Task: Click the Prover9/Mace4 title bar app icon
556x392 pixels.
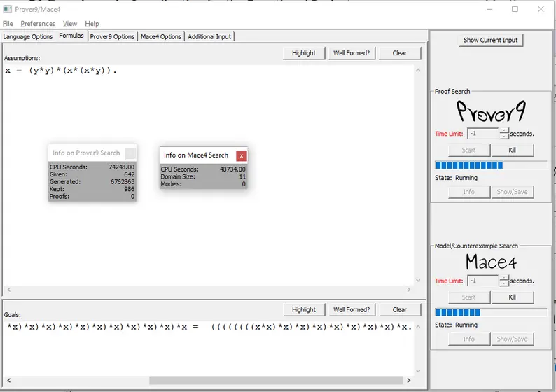Action: (x=8, y=9)
